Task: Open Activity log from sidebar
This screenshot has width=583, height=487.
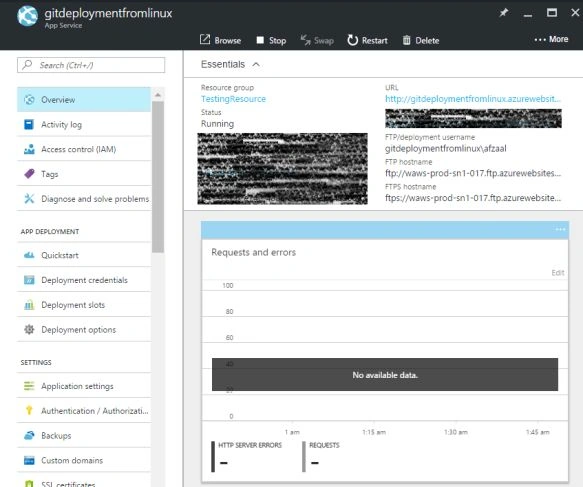Action: pos(84,125)
